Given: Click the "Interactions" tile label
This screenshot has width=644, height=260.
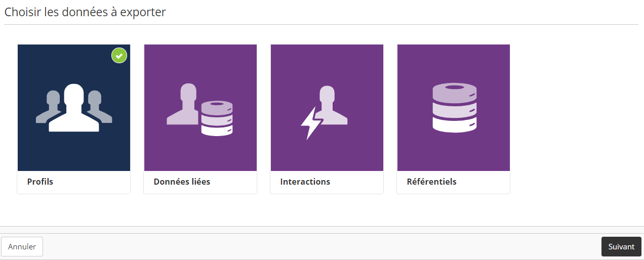Looking at the screenshot, I should click(x=305, y=182).
